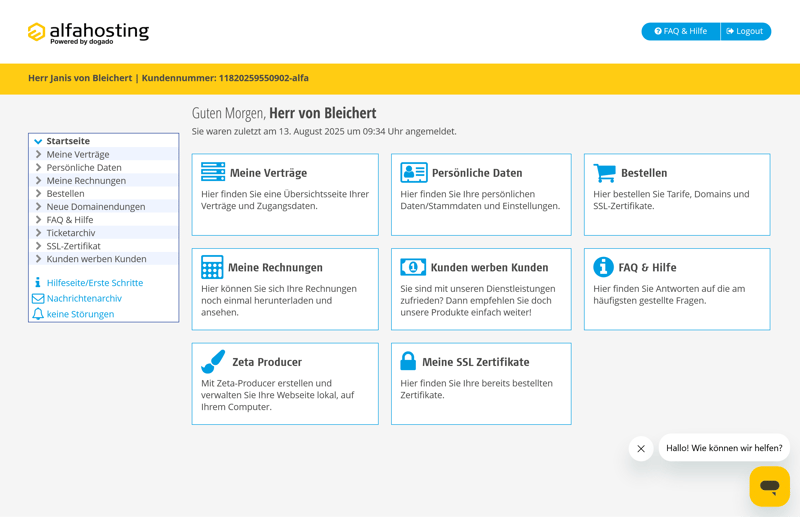Viewport: 800px width, 517px height.
Task: Click the Meine Verträge server icon
Action: 213,172
